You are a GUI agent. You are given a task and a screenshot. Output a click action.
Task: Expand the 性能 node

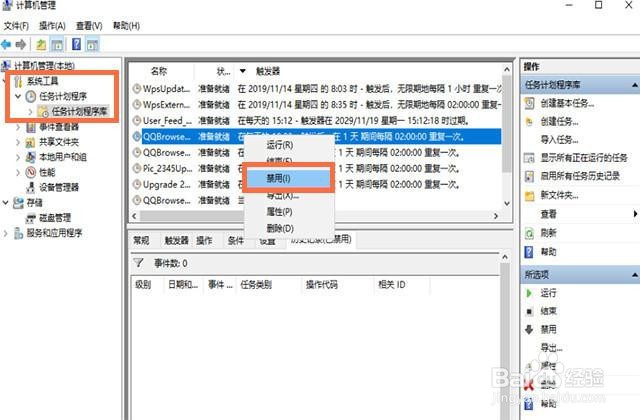pos(18,172)
